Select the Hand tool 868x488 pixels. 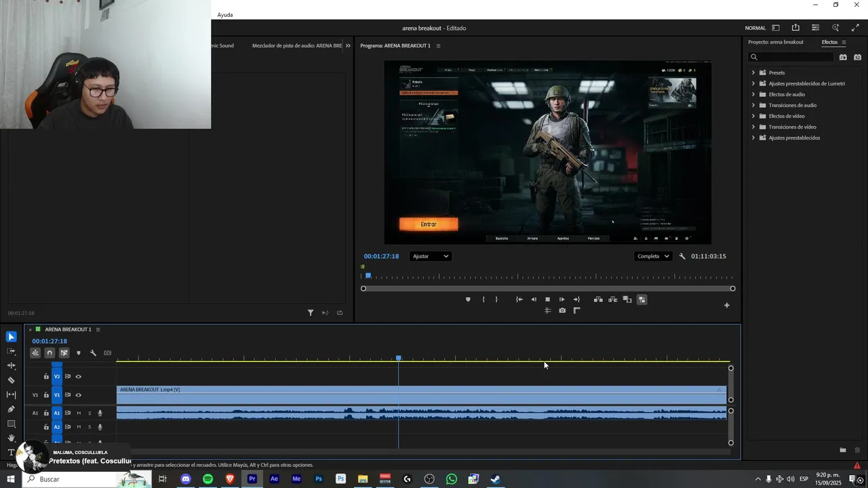pyautogui.click(x=11, y=438)
